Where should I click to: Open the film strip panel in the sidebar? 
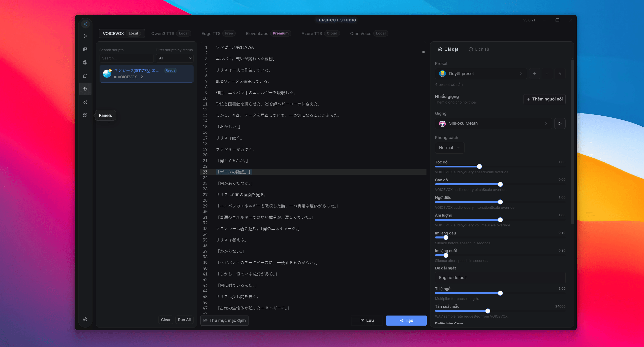[85, 49]
